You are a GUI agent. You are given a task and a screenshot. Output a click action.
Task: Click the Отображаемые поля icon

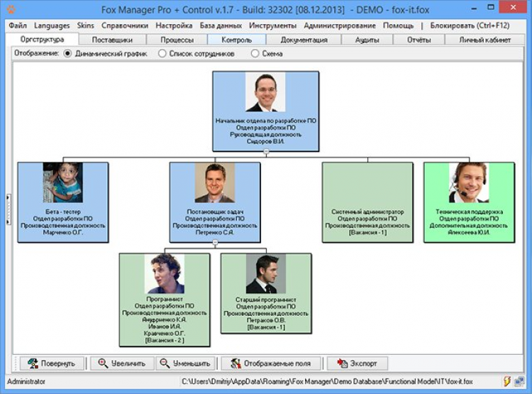click(x=235, y=363)
